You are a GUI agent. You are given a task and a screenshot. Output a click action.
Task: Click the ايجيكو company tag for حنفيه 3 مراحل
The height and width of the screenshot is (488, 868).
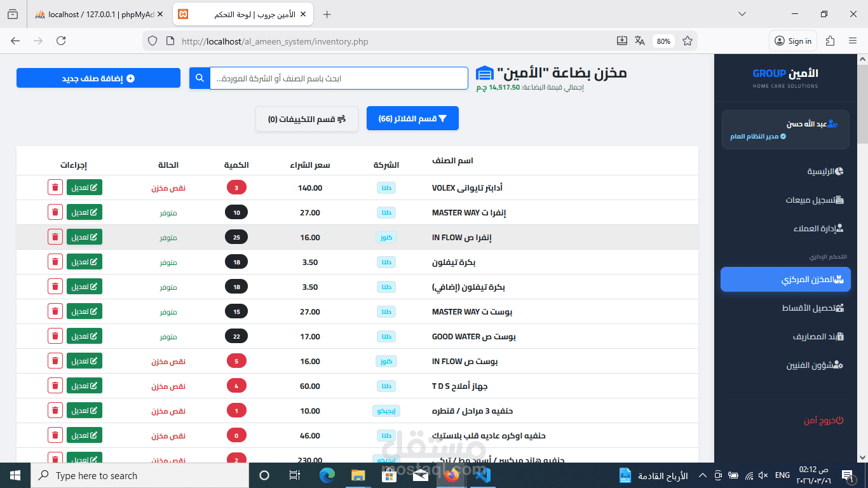tap(386, 411)
